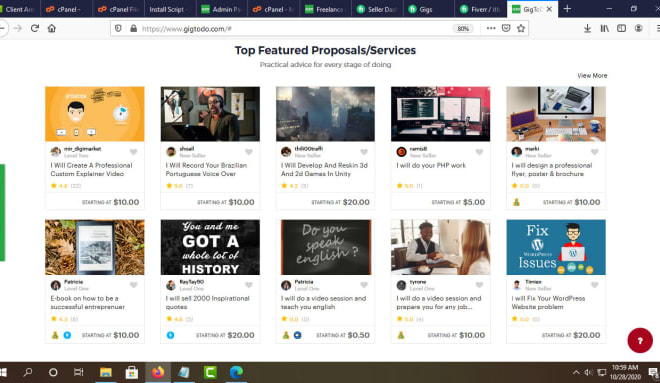Open 'I will sell 2000 Inspirational quotes'

208,303
